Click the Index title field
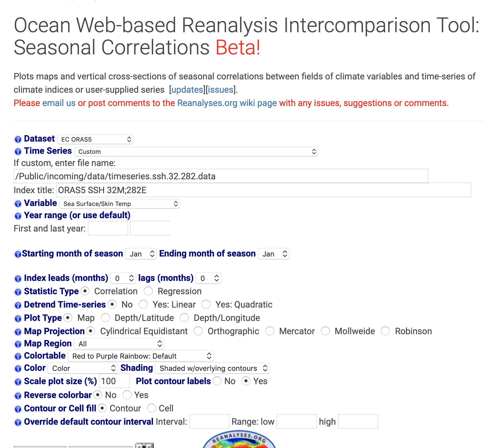Viewport: 488px width, 448px height. [x=264, y=190]
